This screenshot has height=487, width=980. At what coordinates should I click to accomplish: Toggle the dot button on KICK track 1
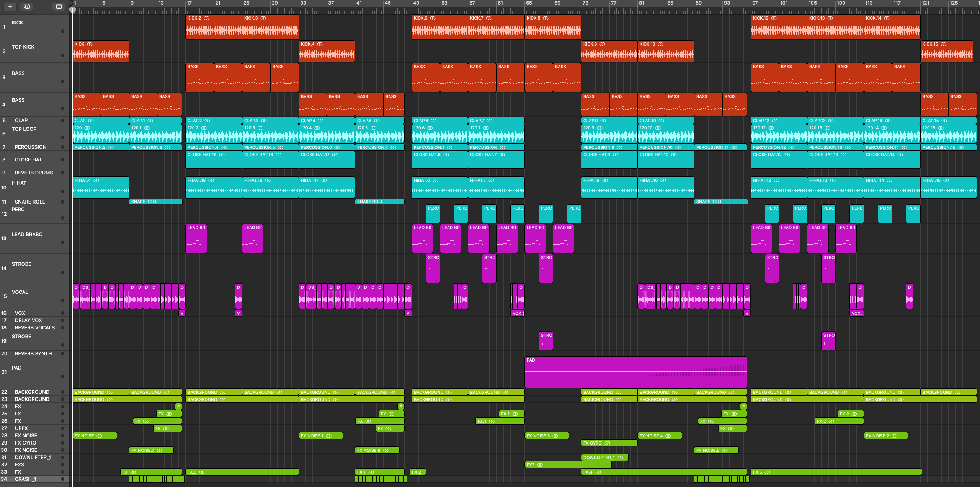tap(62, 31)
